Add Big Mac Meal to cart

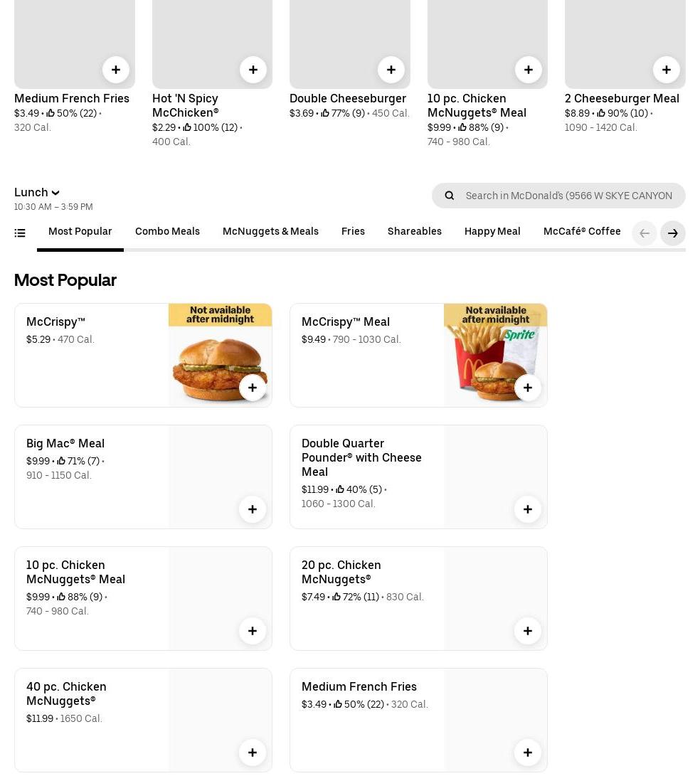pos(253,509)
